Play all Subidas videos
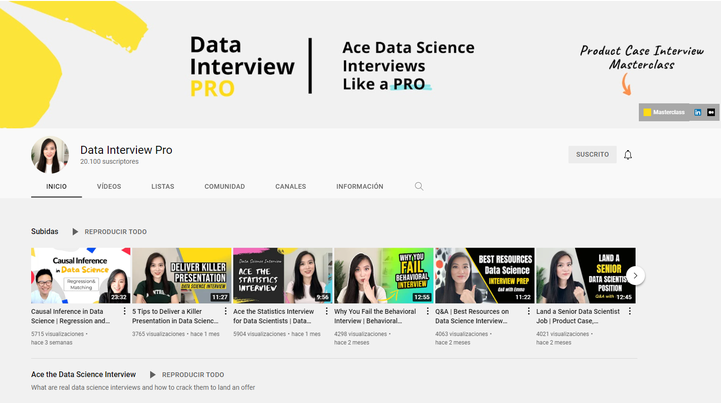Viewport: 721px width, 403px height. [109, 231]
